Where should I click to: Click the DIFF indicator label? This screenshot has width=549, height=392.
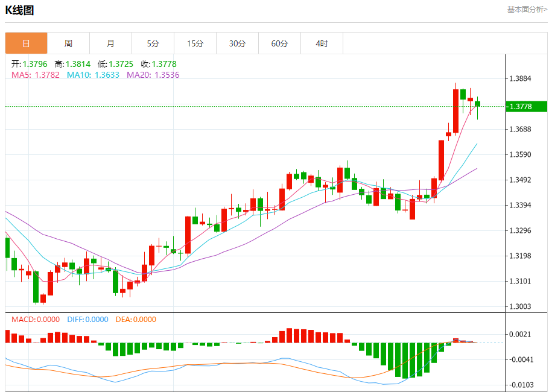pos(87,320)
